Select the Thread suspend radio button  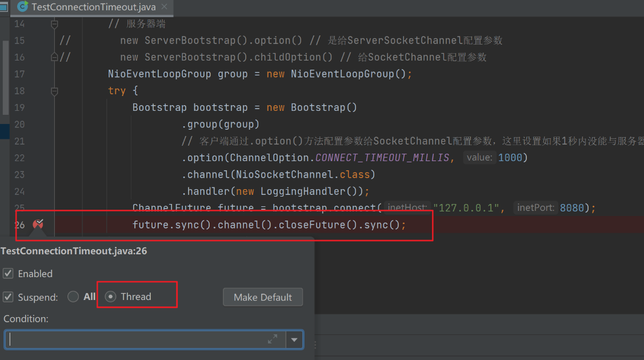111,297
